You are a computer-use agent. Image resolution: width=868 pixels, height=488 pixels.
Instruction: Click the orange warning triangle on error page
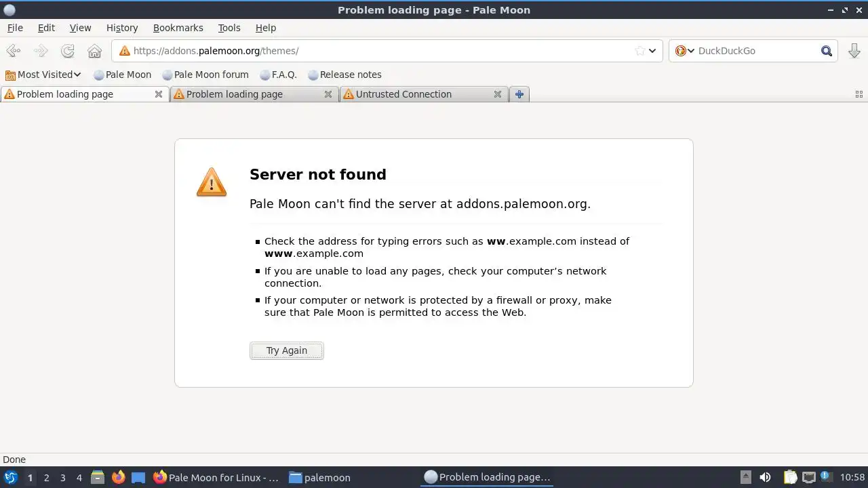pos(212,182)
